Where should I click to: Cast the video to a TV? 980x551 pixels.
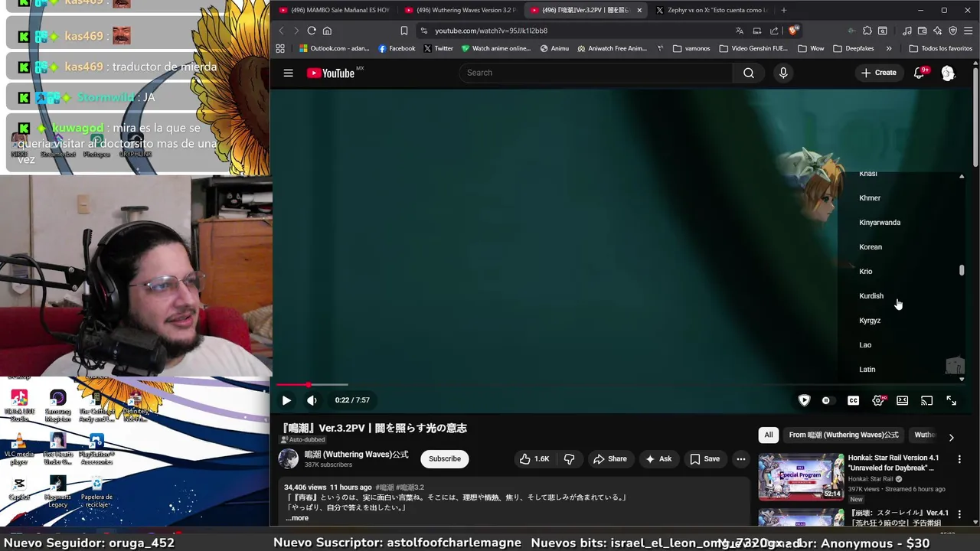(x=926, y=400)
